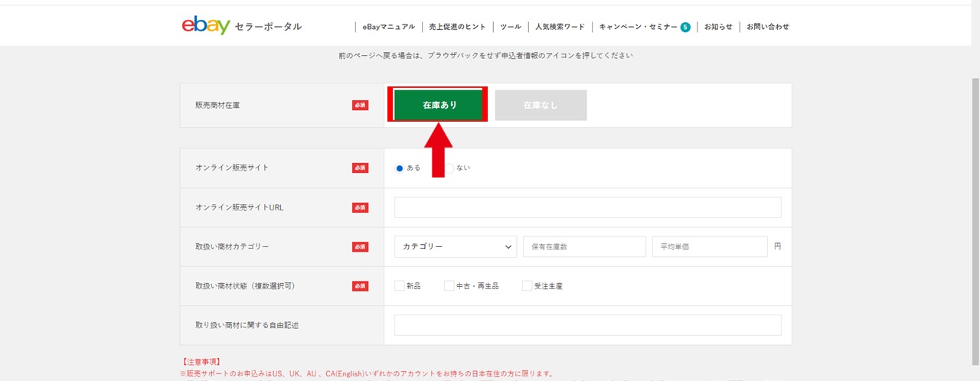Check the 新品 checkbox
The image size is (980, 381).
[x=400, y=285]
